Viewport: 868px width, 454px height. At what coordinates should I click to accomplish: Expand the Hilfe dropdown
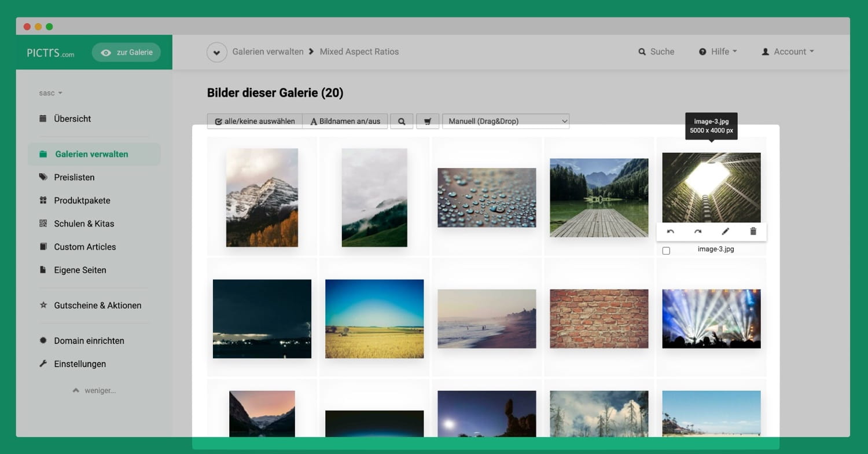718,52
